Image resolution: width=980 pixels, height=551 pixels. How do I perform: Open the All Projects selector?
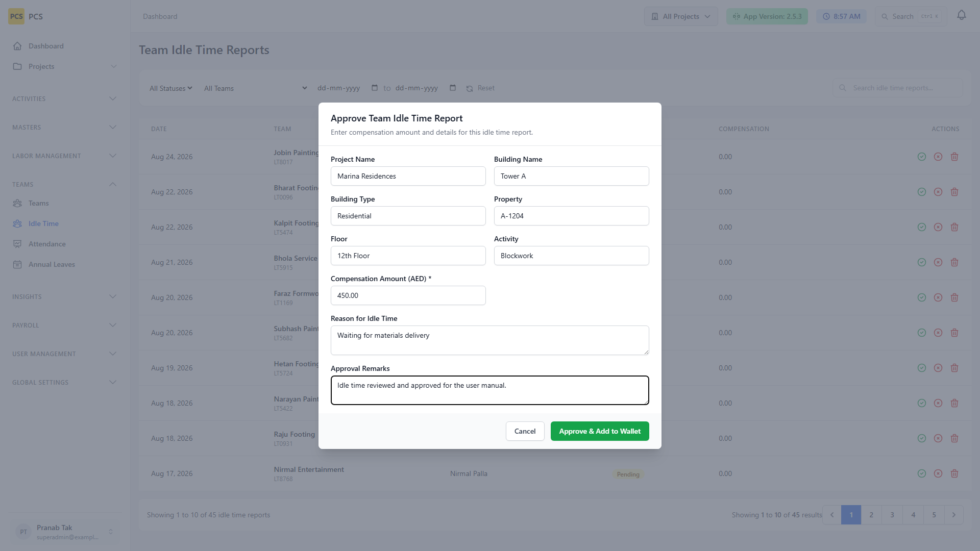(681, 16)
